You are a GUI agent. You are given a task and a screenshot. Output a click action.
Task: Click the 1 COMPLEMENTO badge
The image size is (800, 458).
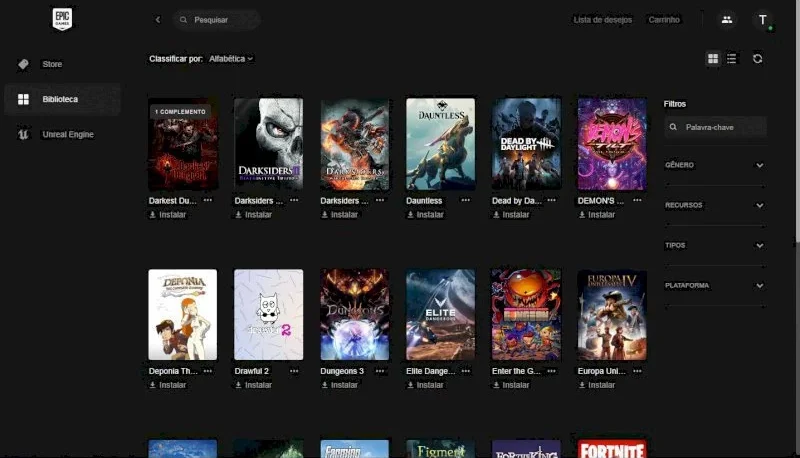[180, 112]
